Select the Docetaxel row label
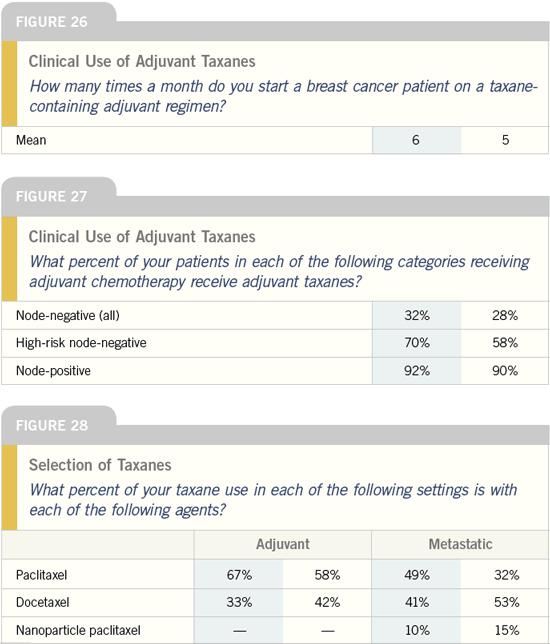Screen dimensions: 550x644 tap(43, 602)
